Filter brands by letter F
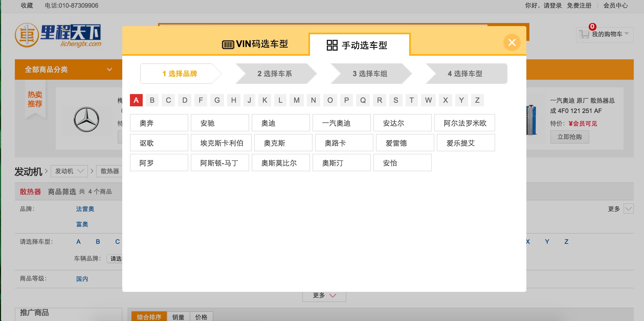This screenshot has width=644, height=321. point(201,100)
